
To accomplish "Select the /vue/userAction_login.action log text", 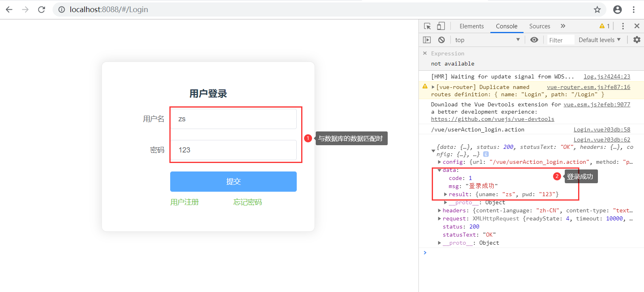I will [x=477, y=129].
